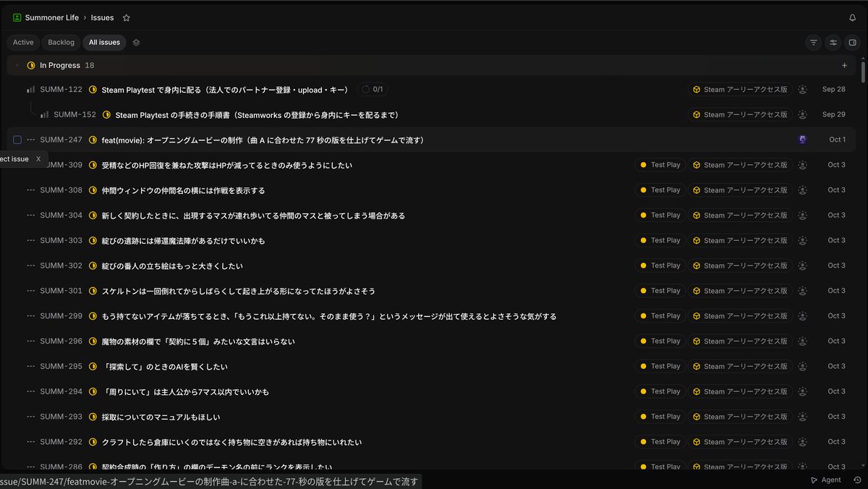Image resolution: width=868 pixels, height=489 pixels.
Task: Click the Oct 1 date on SUMM-247
Action: click(x=837, y=140)
